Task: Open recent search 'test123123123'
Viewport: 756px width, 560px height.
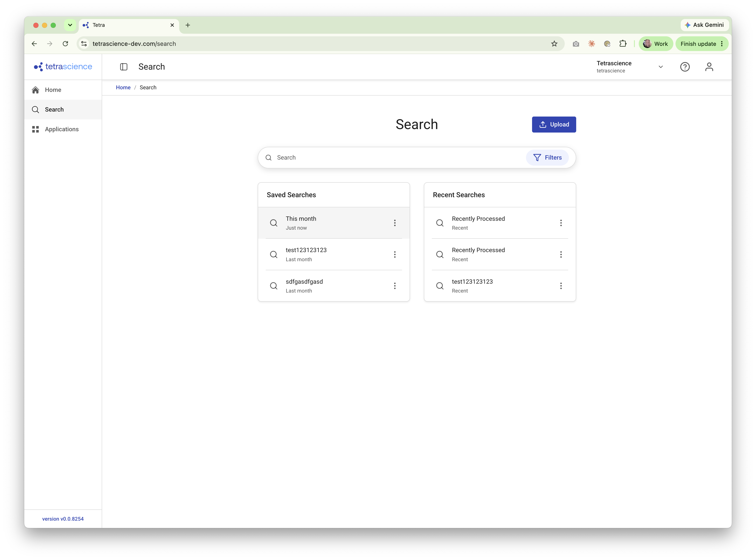Action: 500,286
